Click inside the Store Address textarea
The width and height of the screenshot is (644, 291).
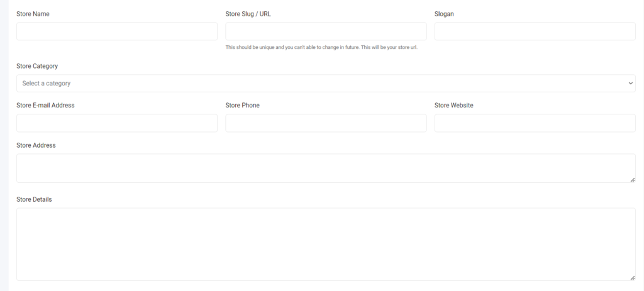pyautogui.click(x=326, y=168)
